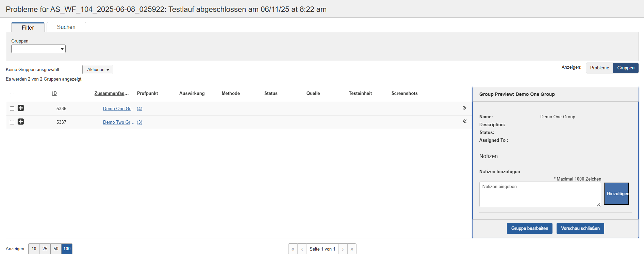Expand group row 5337 with plus icon
The height and width of the screenshot is (255, 644).
point(21,122)
